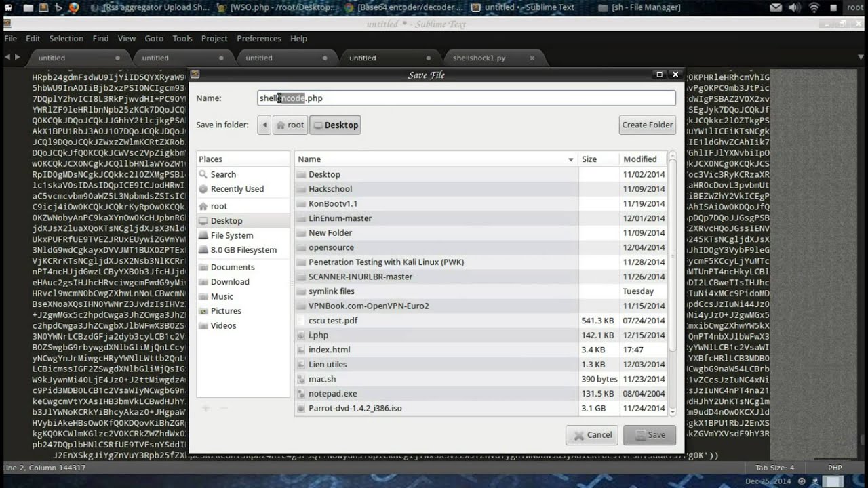This screenshot has height=488, width=868.
Task: Click the Download folder icon in Places
Action: [203, 282]
